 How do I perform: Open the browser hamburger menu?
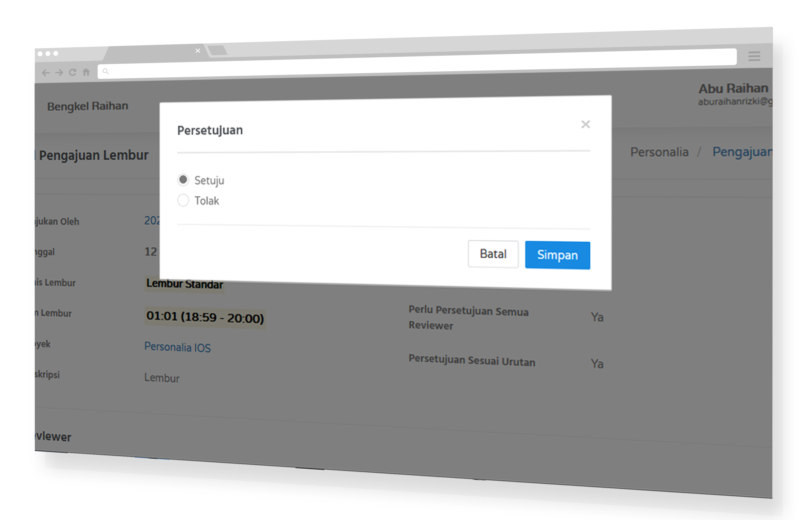[754, 56]
